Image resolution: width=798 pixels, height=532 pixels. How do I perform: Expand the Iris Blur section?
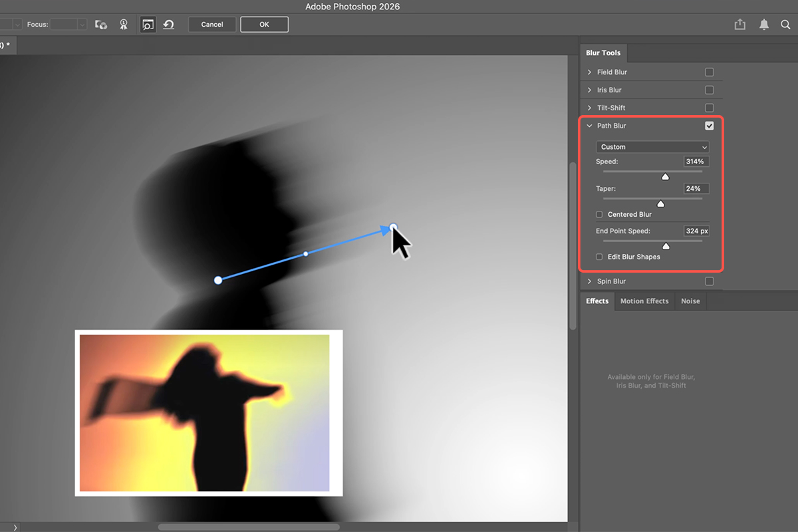589,90
